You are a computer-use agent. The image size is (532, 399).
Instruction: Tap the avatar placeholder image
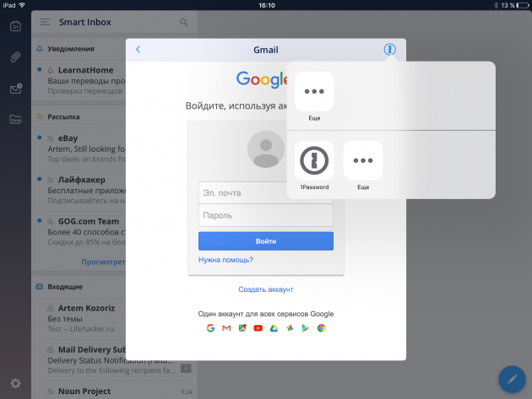pyautogui.click(x=266, y=149)
